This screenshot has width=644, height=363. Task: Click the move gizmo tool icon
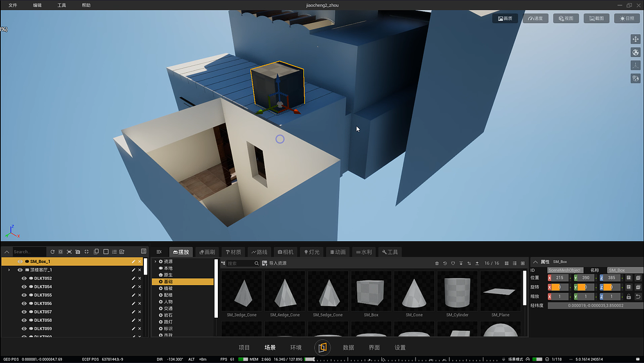pos(635,39)
